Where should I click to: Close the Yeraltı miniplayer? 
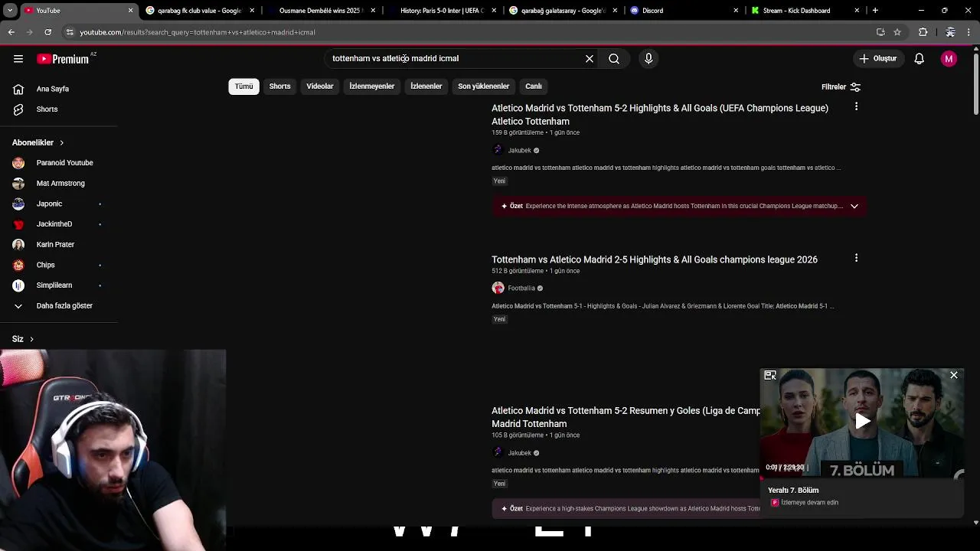coord(954,375)
